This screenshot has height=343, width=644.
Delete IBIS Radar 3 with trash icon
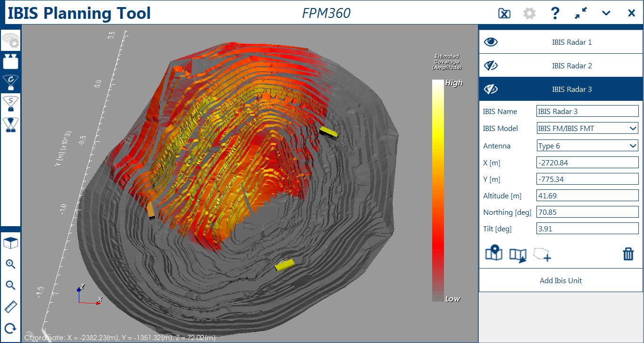click(628, 254)
